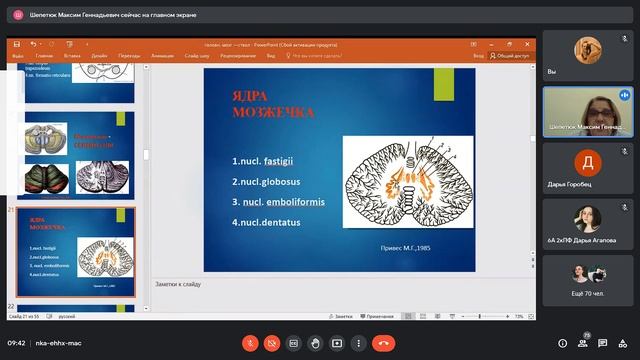Click the '1.nucl. fastigii' text line
This screenshot has height=360, width=640.
(262, 161)
